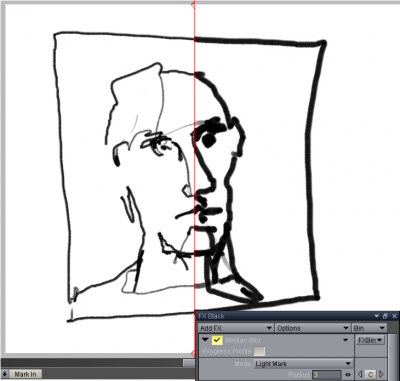
Task: Click the Progress Profile swatch
Action: pyautogui.click(x=260, y=351)
